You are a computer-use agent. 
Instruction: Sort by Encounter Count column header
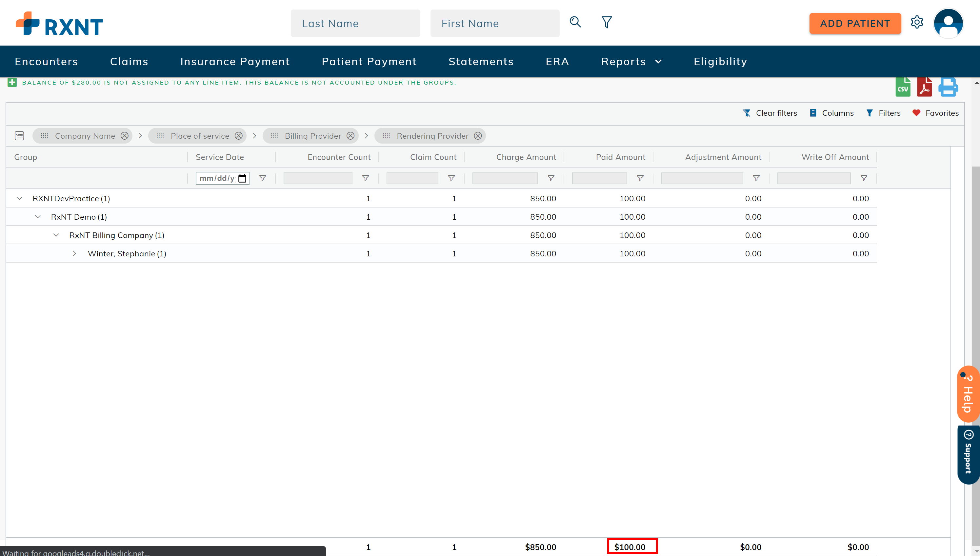(339, 157)
